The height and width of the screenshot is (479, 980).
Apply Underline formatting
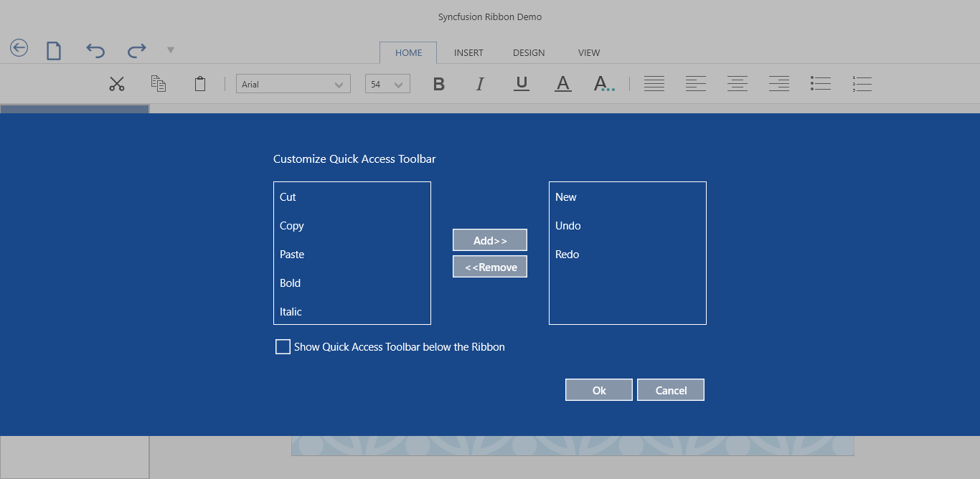tap(522, 83)
